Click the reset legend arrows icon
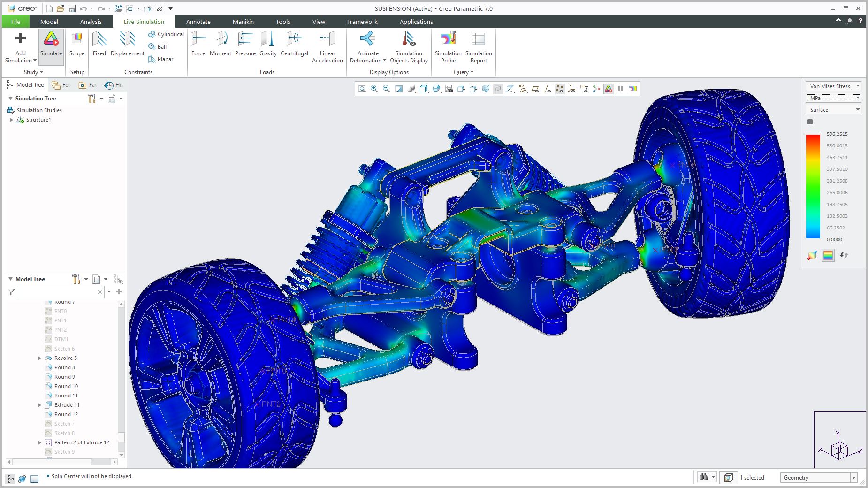The height and width of the screenshot is (488, 868). point(844,255)
